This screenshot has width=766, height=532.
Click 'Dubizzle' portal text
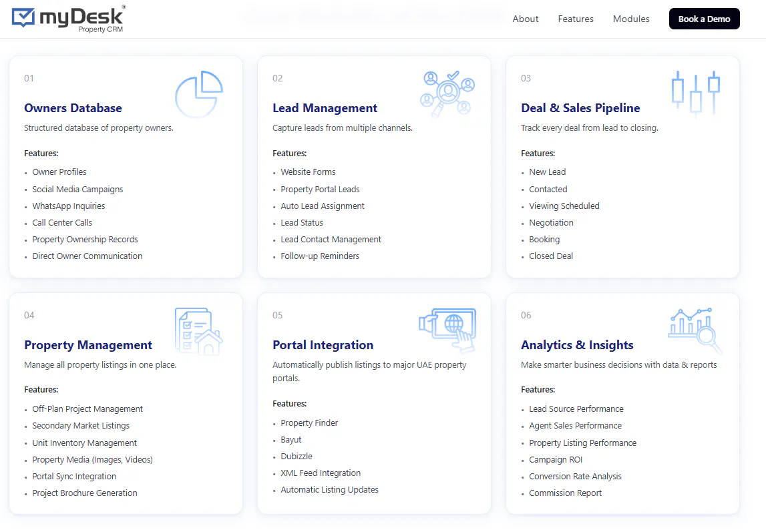click(x=297, y=457)
